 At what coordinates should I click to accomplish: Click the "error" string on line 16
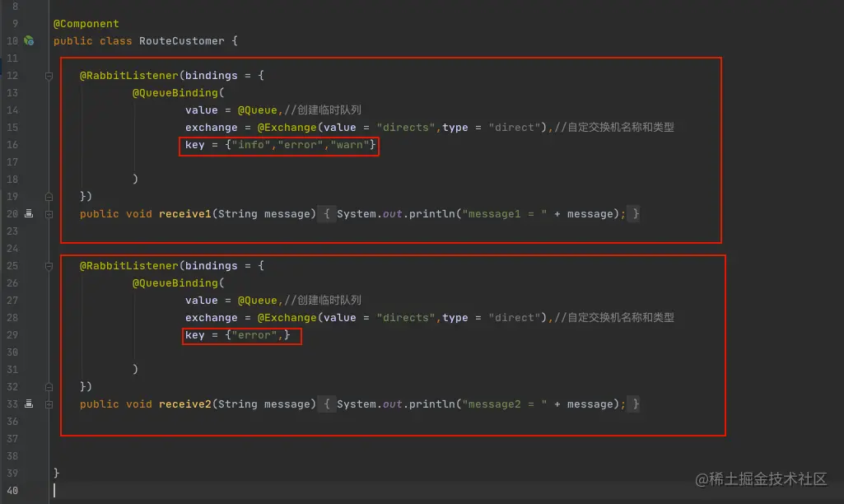click(301, 144)
